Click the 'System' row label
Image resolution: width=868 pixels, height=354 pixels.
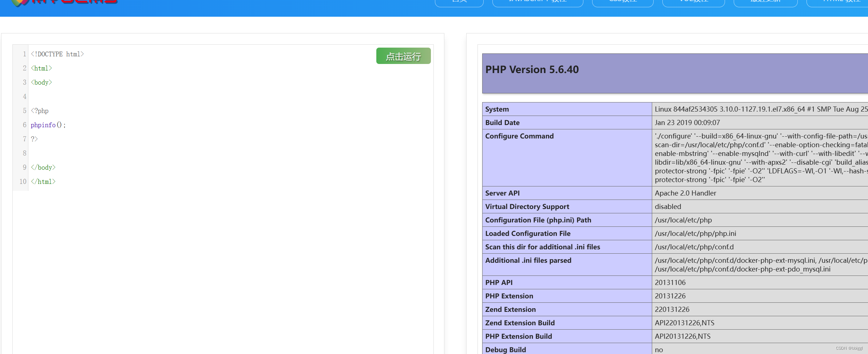pyautogui.click(x=497, y=109)
